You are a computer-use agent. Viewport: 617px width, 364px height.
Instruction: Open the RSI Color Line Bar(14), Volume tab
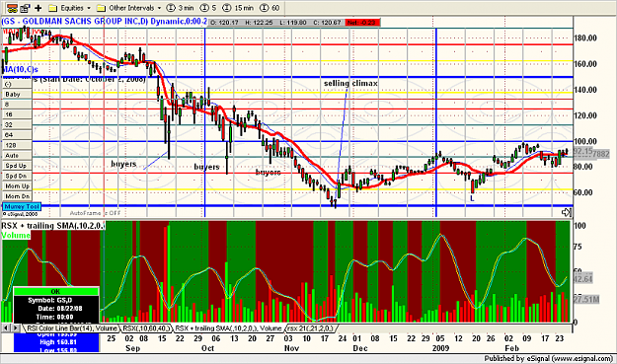point(72,328)
